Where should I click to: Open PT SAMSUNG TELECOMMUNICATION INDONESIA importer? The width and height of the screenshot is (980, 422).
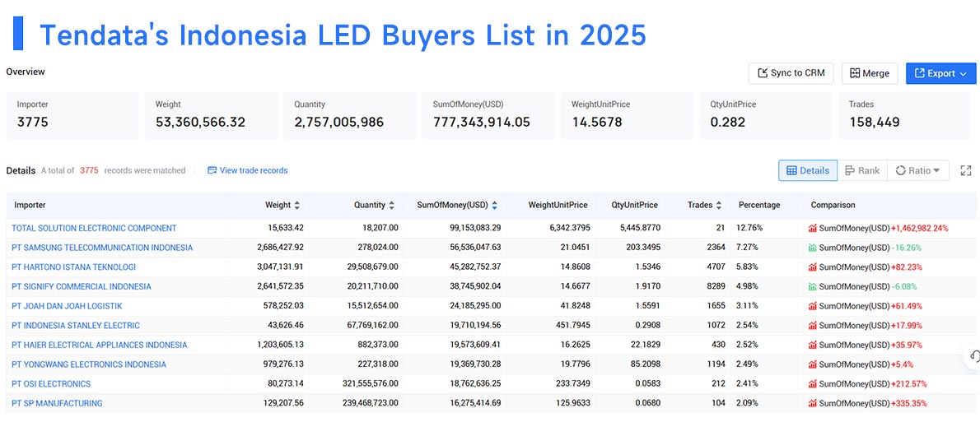point(102,248)
